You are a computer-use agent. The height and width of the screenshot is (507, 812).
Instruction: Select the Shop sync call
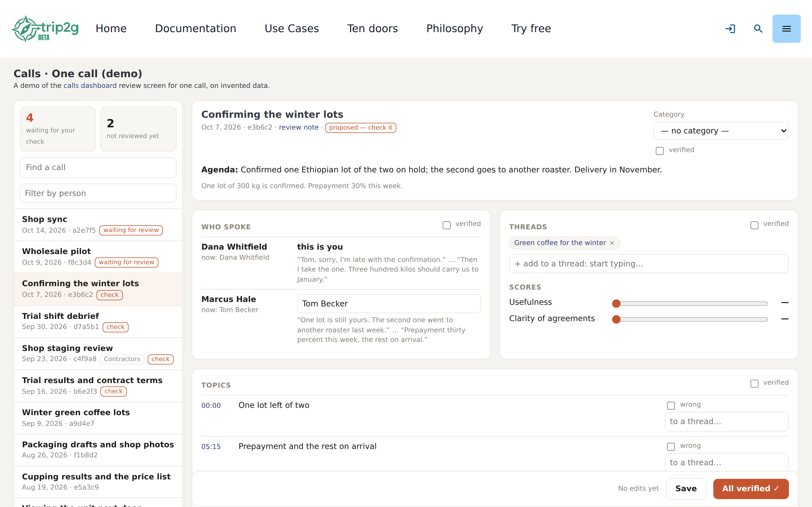(x=98, y=225)
